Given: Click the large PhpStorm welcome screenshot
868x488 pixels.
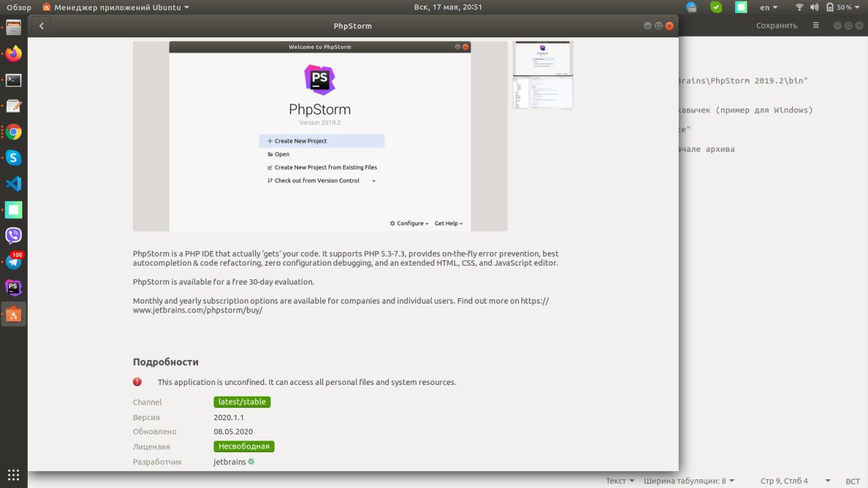Looking at the screenshot, I should 320,136.
